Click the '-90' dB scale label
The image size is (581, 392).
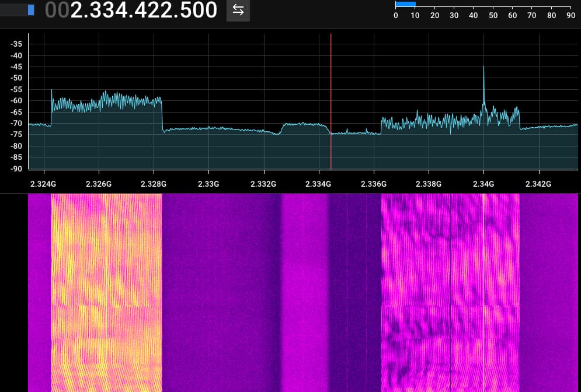(16, 169)
